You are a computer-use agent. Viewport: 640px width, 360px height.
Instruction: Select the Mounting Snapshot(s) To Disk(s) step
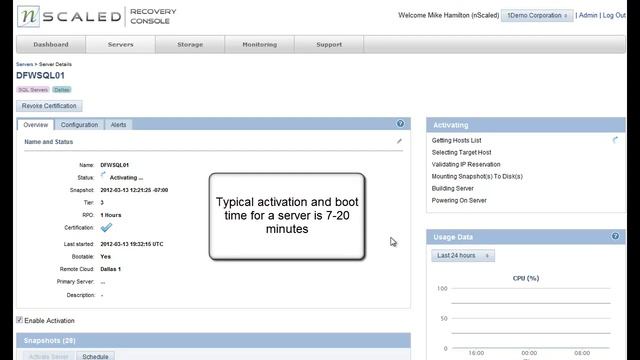477,176
